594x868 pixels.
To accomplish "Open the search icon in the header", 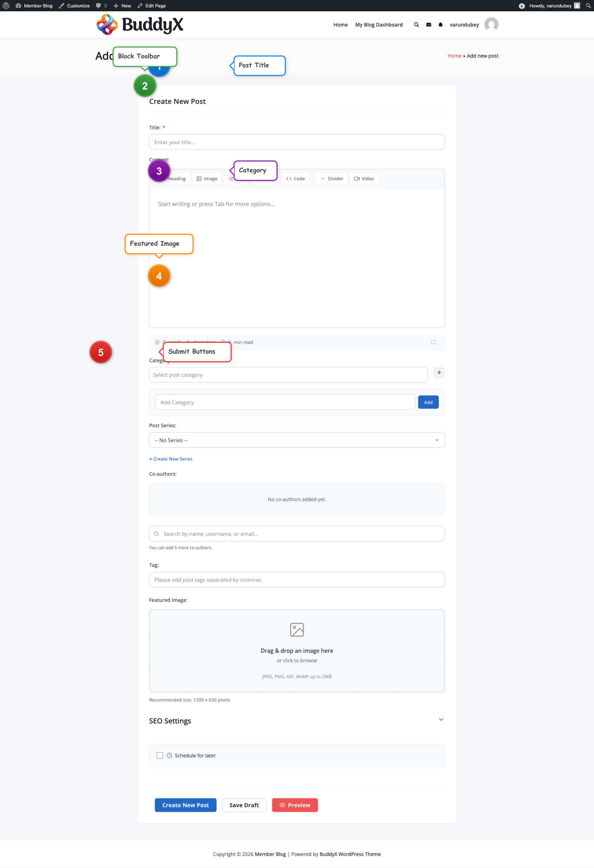I will click(x=416, y=24).
